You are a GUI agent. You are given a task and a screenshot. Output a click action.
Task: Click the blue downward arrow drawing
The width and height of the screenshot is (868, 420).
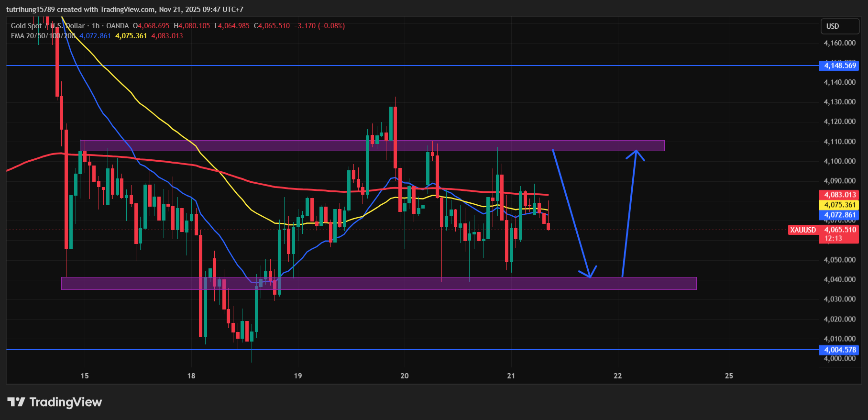(571, 213)
